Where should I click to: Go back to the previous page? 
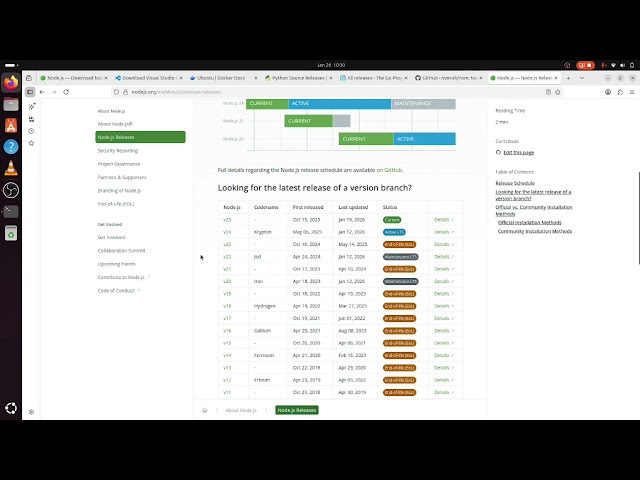pos(42,92)
